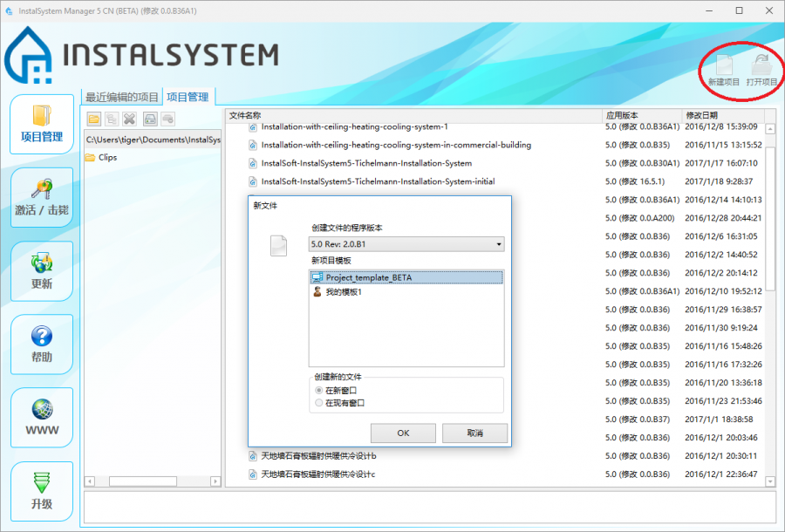The width and height of the screenshot is (785, 532).
Task: Expand the program version dropdown
Action: coord(498,245)
